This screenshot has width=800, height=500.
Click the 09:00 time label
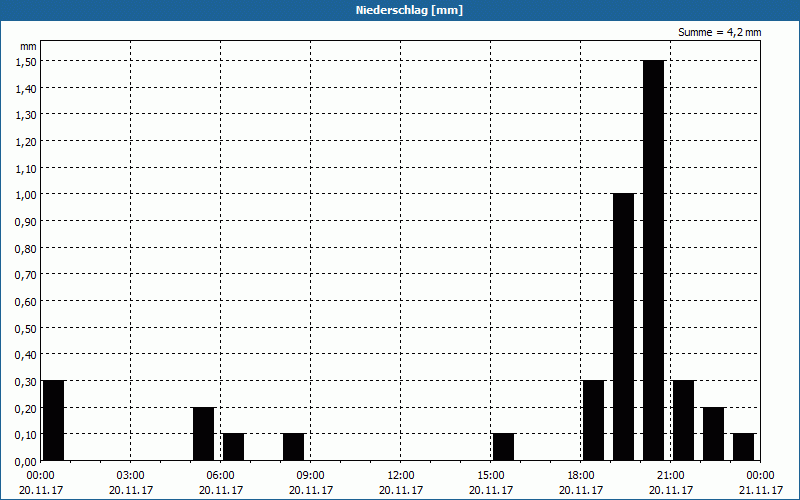tap(311, 476)
